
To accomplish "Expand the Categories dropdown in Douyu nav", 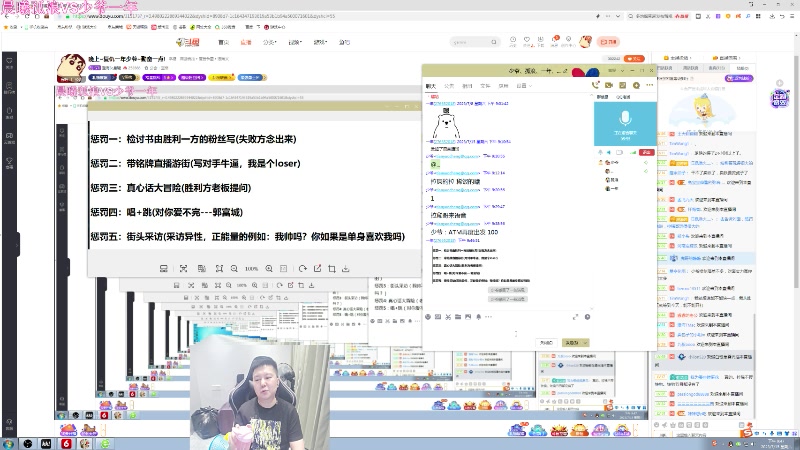I will 269,42.
